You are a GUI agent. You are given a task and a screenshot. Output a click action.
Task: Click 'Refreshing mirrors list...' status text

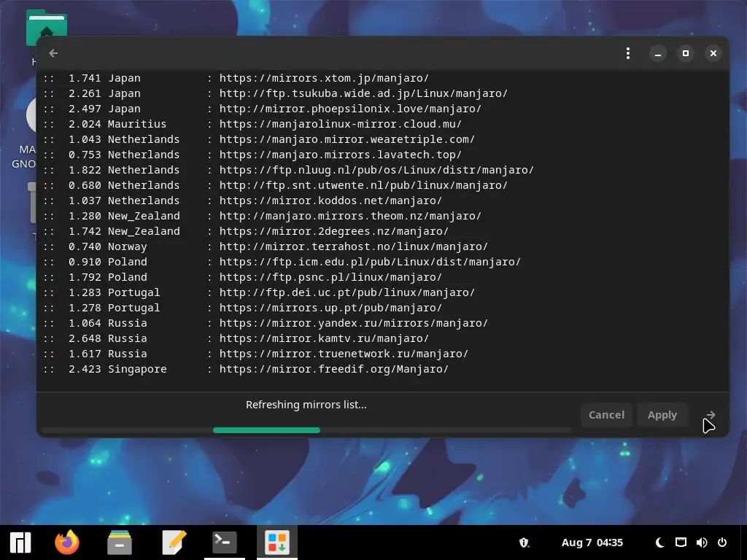[306, 405]
